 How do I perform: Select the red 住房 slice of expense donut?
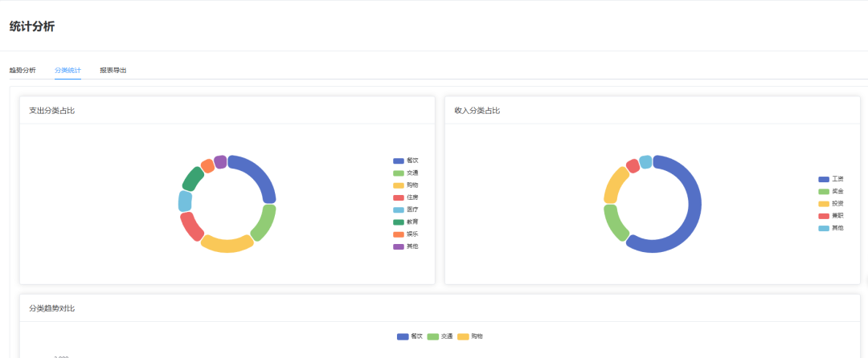[191, 226]
